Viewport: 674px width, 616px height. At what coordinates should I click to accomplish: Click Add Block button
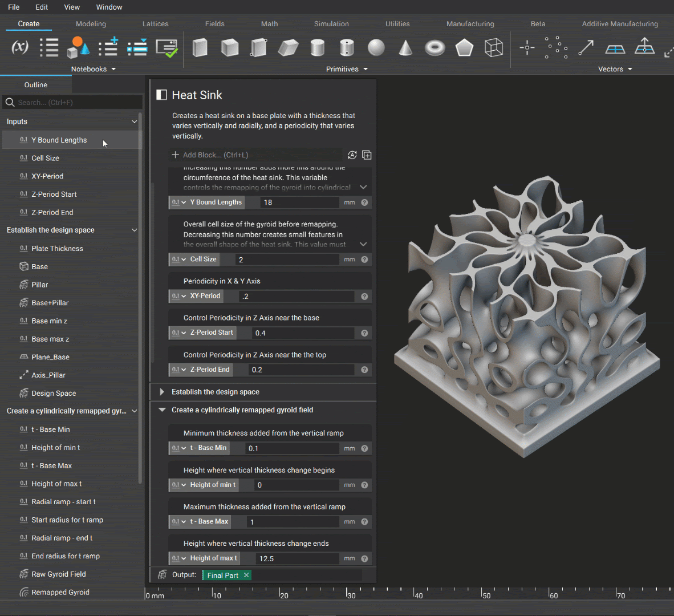(x=210, y=155)
